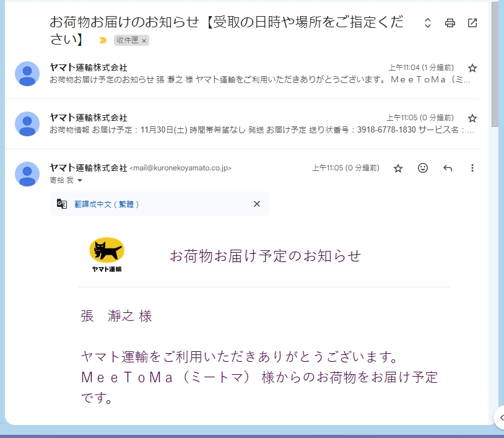Open sender avatar of the collapsed 11:05 message
Screen dimensions: 504x438
click(x=27, y=124)
